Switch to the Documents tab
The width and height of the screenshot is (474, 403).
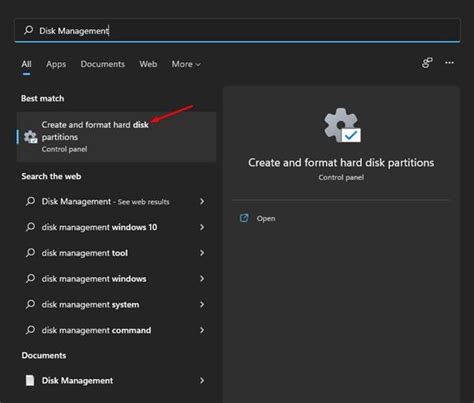click(103, 64)
